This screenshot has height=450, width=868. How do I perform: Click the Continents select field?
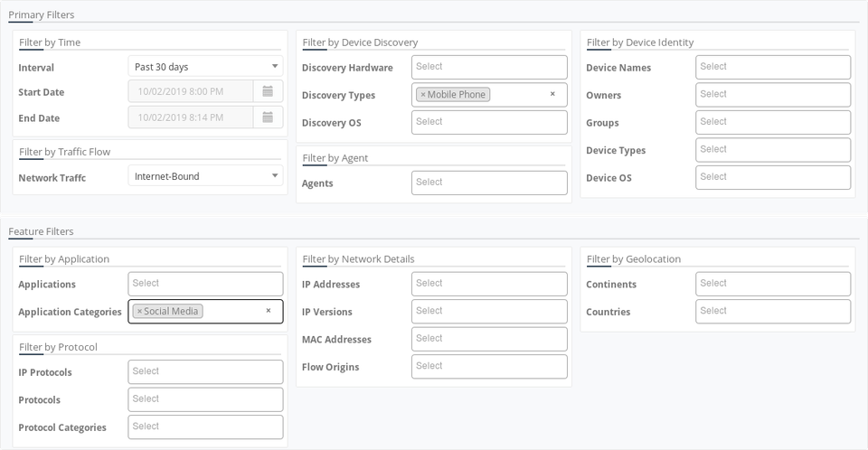[773, 284]
